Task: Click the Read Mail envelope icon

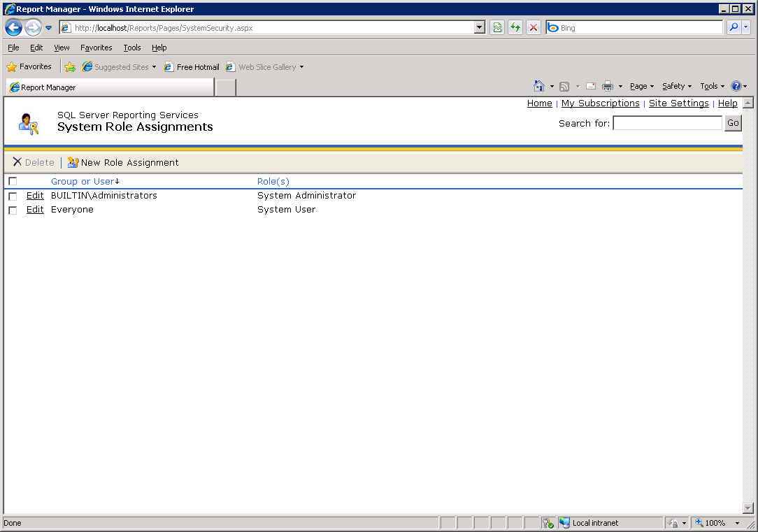Action: pyautogui.click(x=591, y=86)
